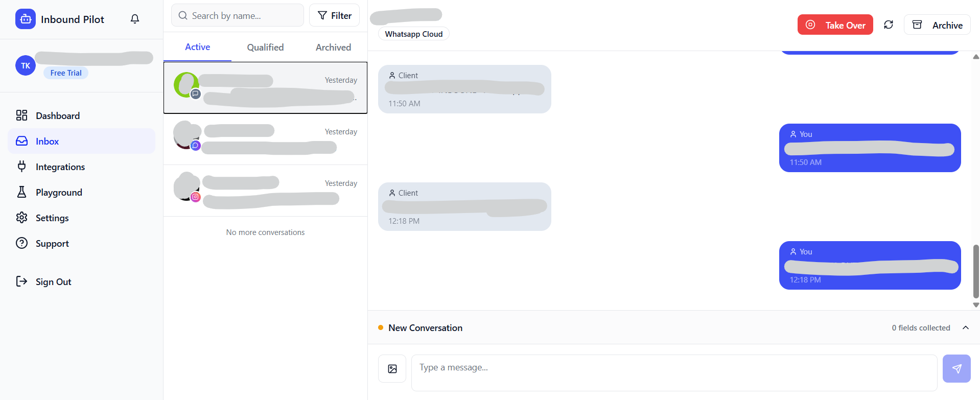The image size is (980, 400).
Task: Switch to the Archived tab
Action: click(333, 47)
